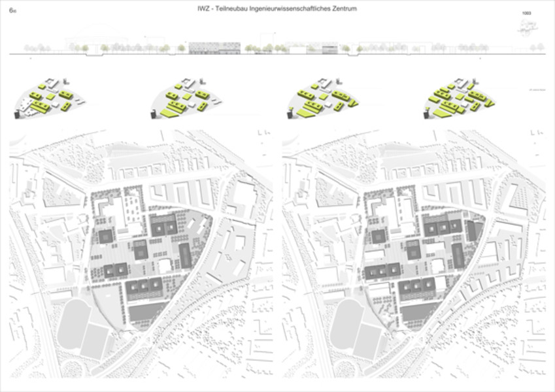Click the dark patterned facade in elevation strip

[x=214, y=48]
